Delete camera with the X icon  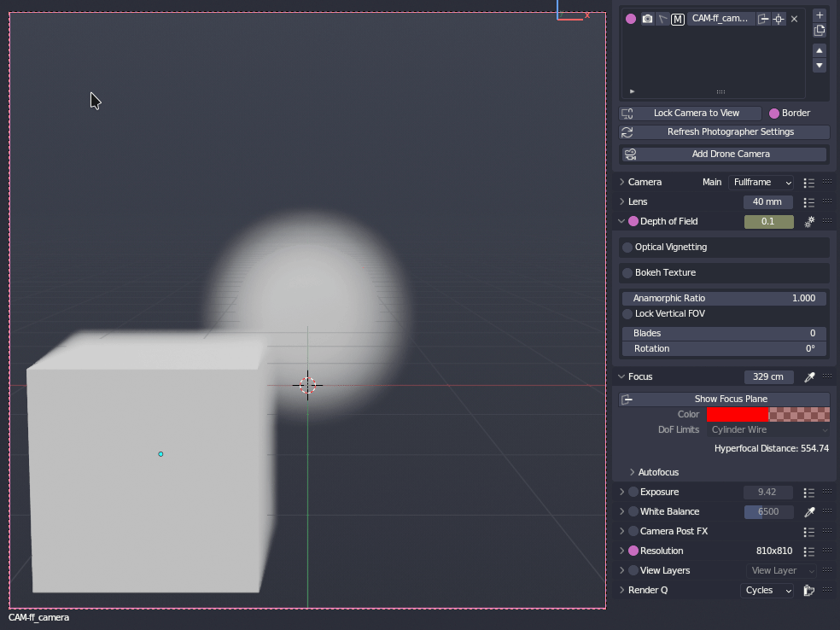[x=795, y=19]
